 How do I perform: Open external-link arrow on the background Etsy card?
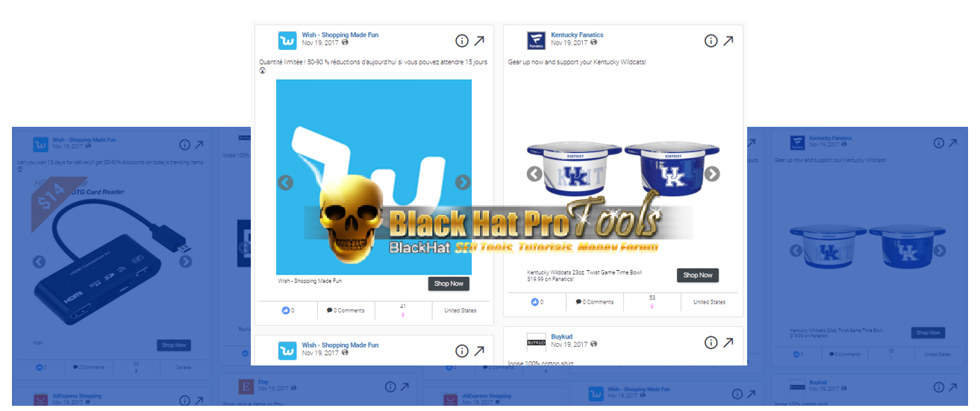click(405, 386)
